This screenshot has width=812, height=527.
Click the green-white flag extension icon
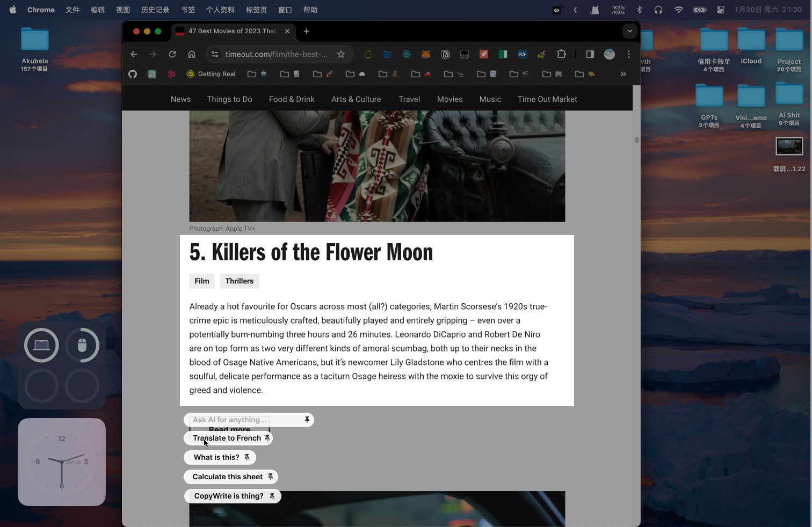point(503,54)
